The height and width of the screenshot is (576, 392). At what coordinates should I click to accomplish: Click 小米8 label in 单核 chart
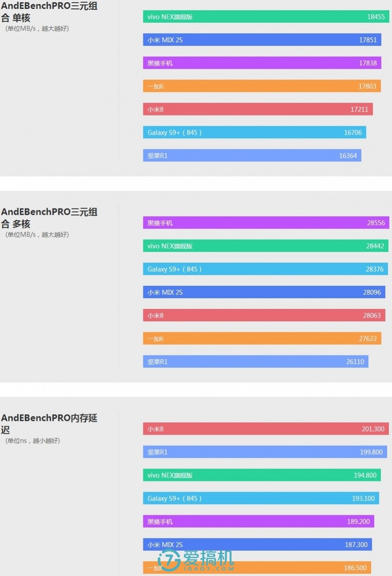point(155,109)
